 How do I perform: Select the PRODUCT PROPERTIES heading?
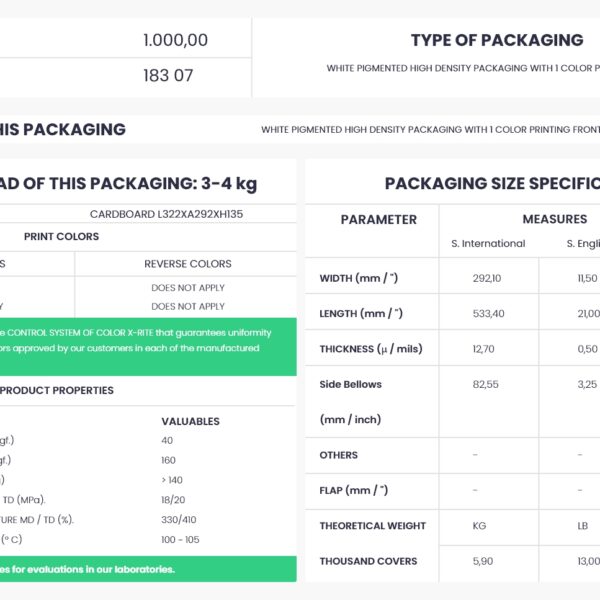[x=57, y=390]
